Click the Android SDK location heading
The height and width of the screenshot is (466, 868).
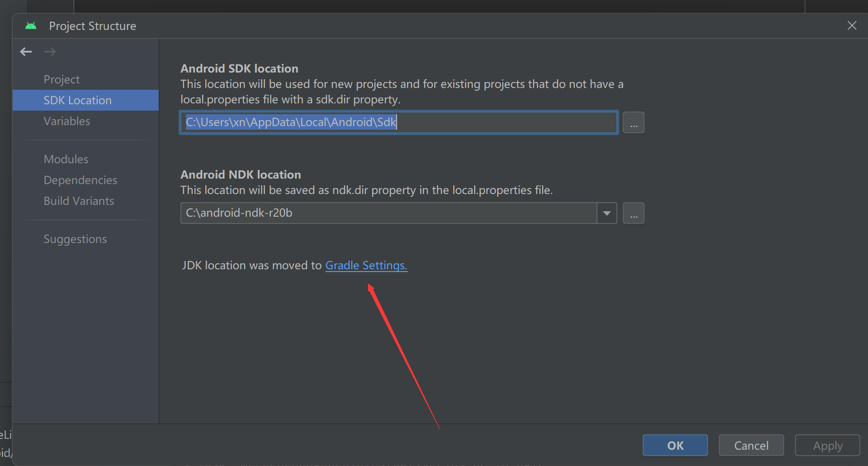pos(239,68)
